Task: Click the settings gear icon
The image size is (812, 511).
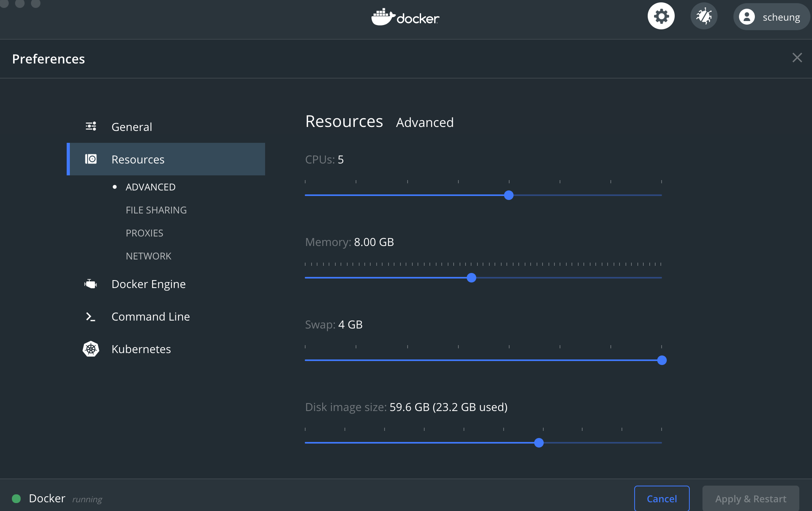Action: click(661, 16)
